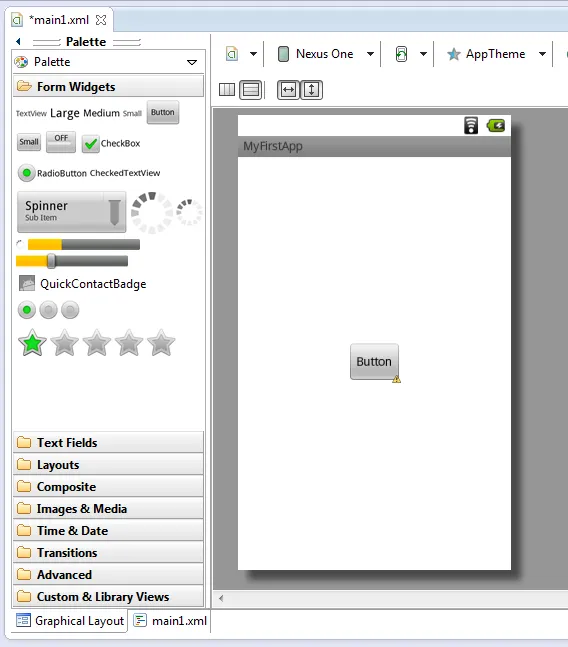Open the Palette options dropdown arrow
Viewport: 568px width, 647px height.
(192, 62)
